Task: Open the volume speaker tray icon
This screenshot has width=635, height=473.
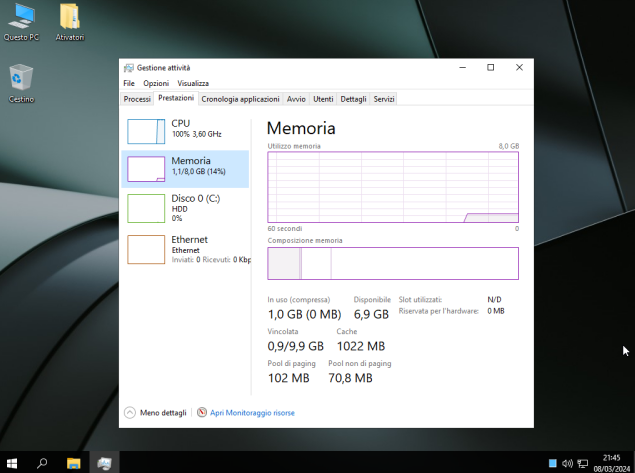Action: 567,463
